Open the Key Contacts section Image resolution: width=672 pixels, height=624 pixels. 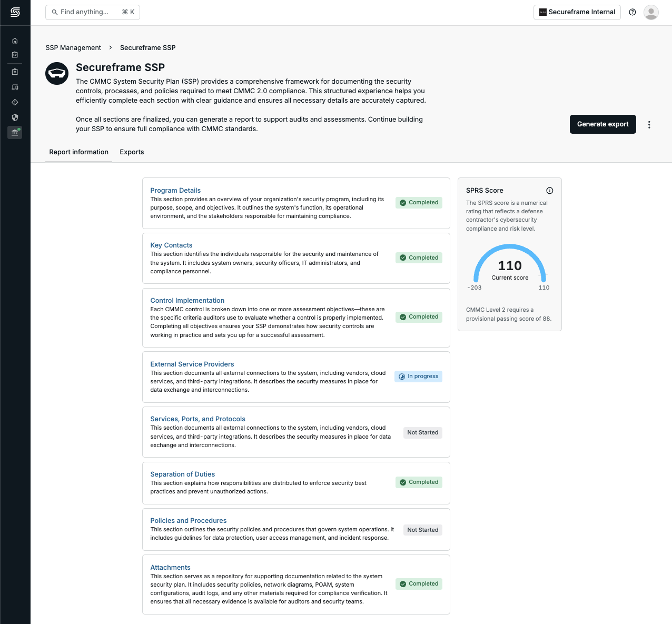click(171, 245)
